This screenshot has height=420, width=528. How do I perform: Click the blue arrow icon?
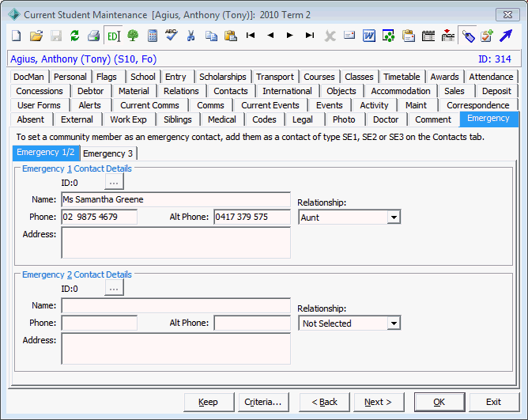point(506,36)
